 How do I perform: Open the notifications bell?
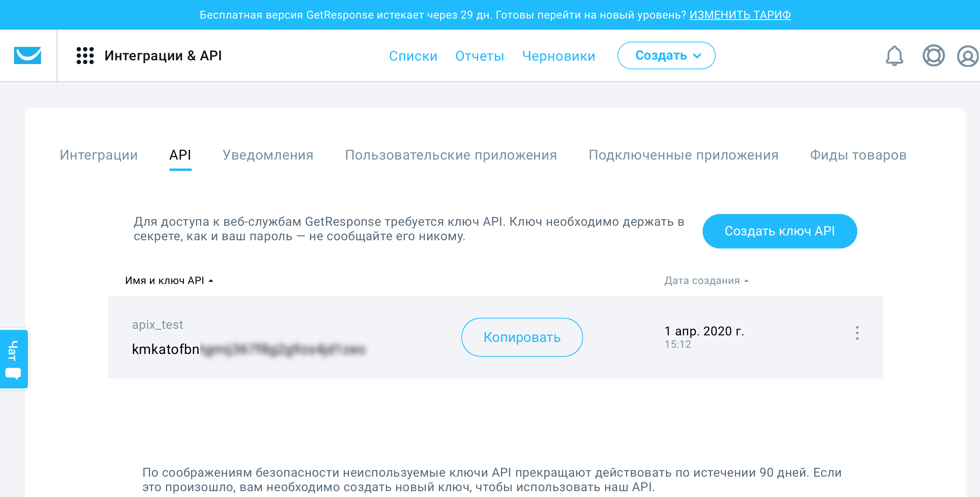pos(894,56)
